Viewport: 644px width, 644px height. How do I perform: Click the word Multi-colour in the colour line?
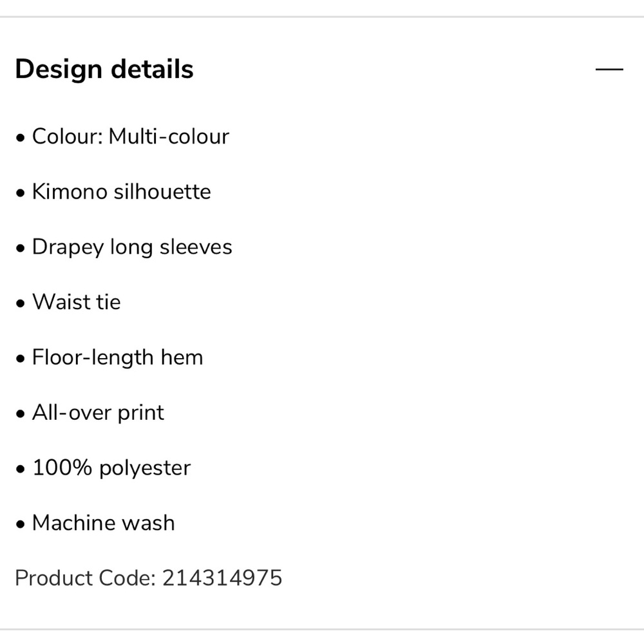click(x=169, y=137)
